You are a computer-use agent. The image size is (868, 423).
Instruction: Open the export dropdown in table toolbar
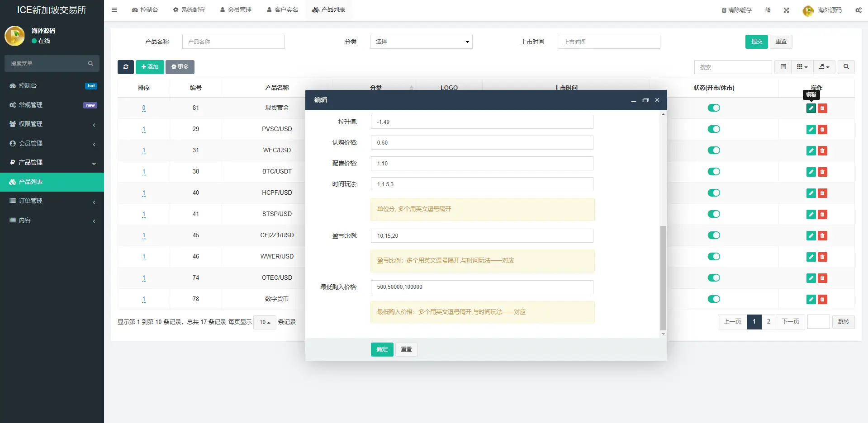point(824,67)
